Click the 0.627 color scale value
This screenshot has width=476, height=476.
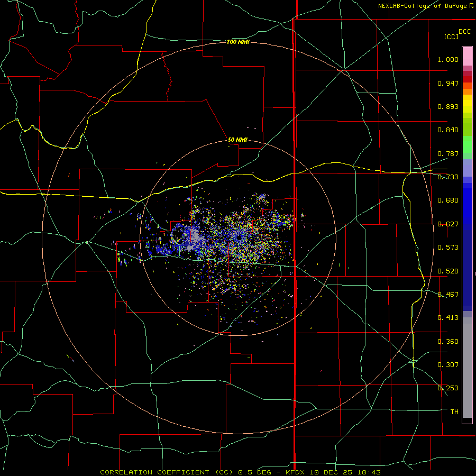coord(448,224)
